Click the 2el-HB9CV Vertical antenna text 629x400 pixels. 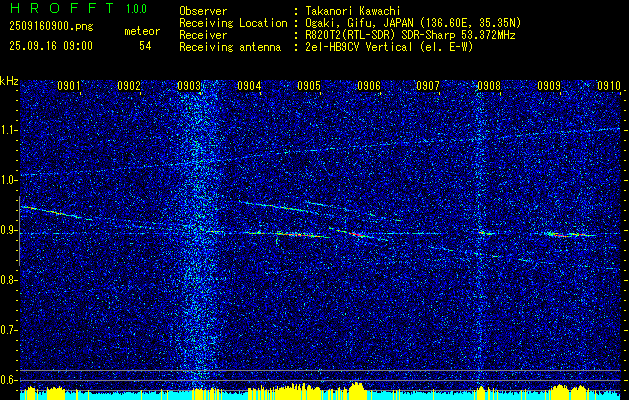(389, 47)
